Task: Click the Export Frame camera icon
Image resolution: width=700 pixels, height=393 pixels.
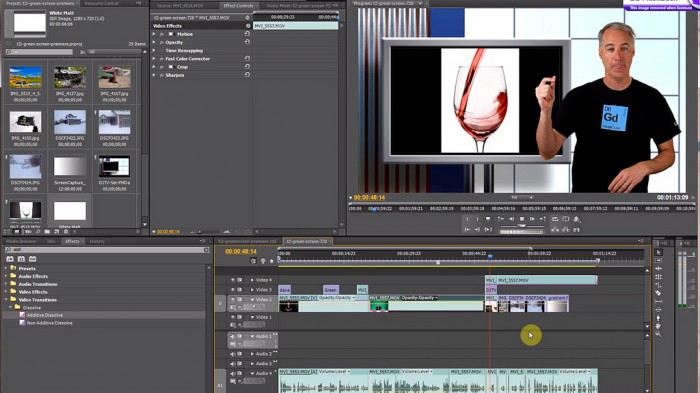Action: tap(576, 219)
